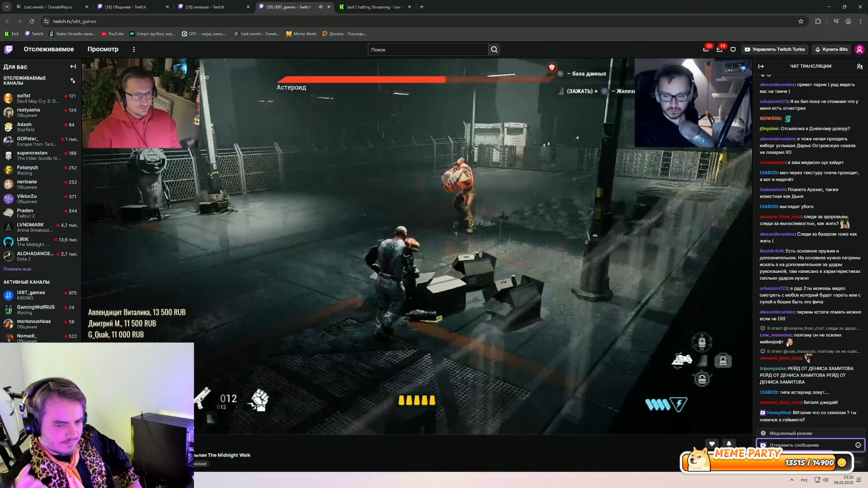
Task: Open rootyasha channel in sidebar
Action: (x=41, y=113)
